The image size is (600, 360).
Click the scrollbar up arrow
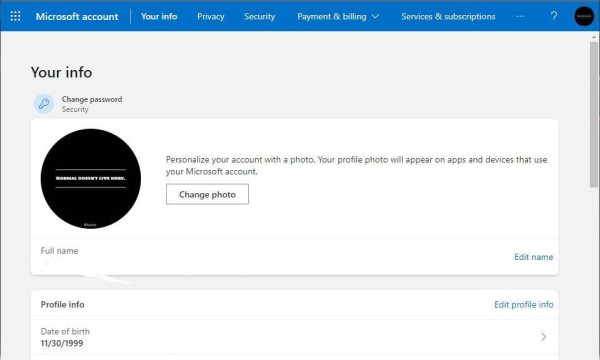pyautogui.click(x=594, y=37)
